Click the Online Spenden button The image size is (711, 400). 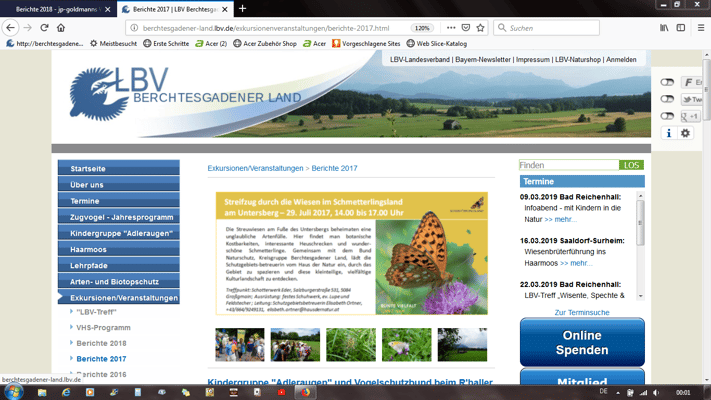582,342
